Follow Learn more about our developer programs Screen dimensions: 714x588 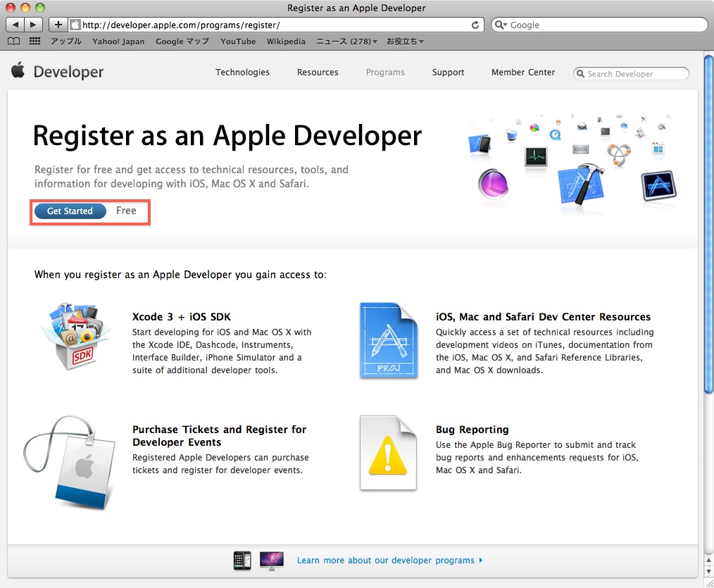coord(389,561)
